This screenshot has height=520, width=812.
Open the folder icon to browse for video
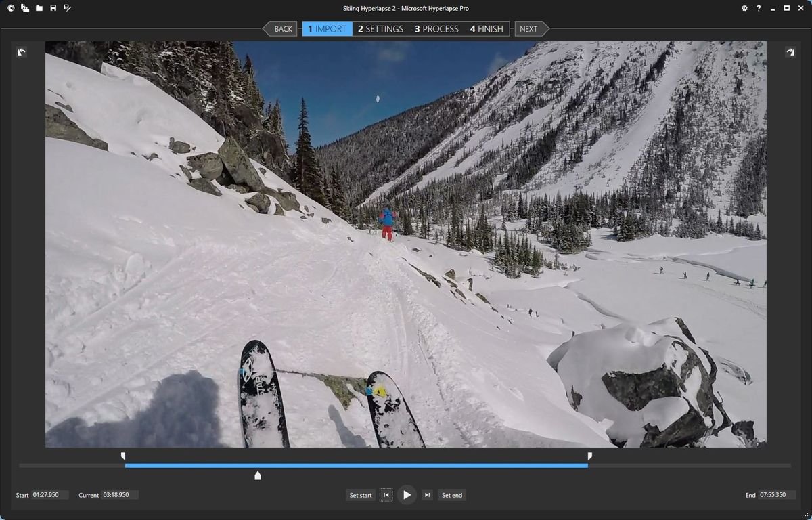(x=39, y=8)
